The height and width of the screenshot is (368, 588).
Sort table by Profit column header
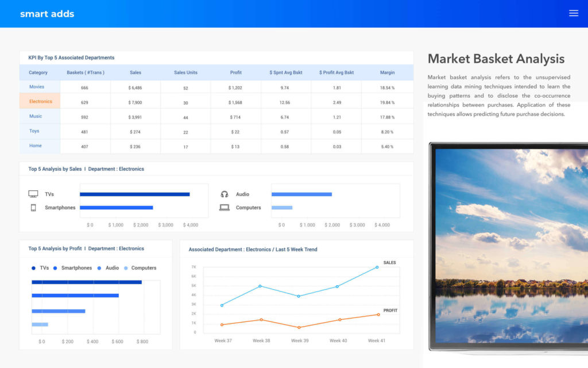(x=236, y=72)
